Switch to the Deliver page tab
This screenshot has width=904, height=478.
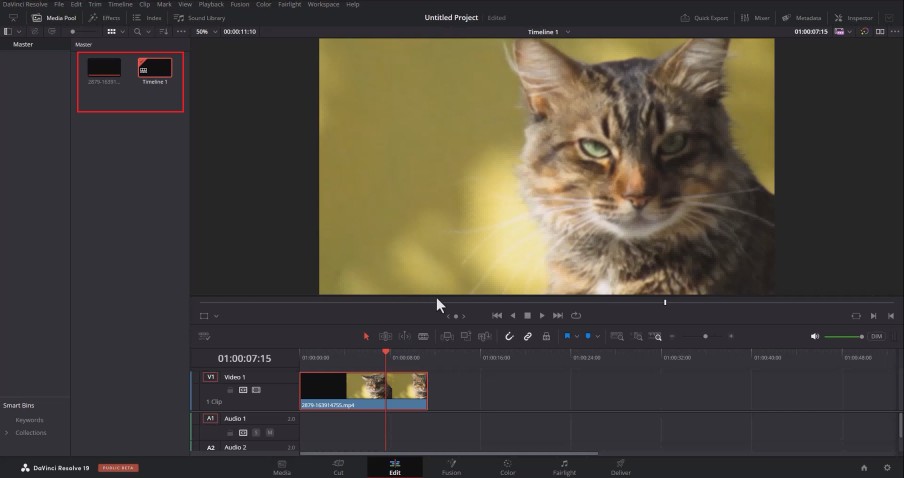click(x=620, y=467)
